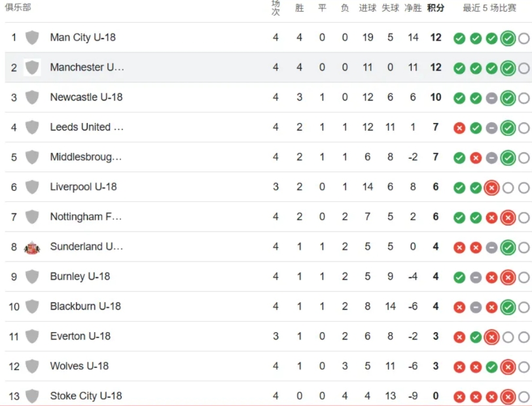Click Burnley U-18's green win result icon

pyautogui.click(x=459, y=277)
